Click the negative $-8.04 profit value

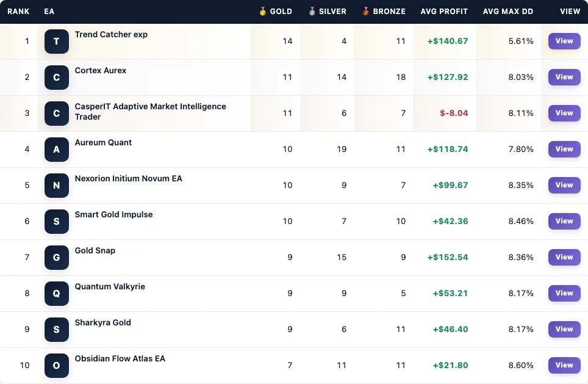point(454,114)
